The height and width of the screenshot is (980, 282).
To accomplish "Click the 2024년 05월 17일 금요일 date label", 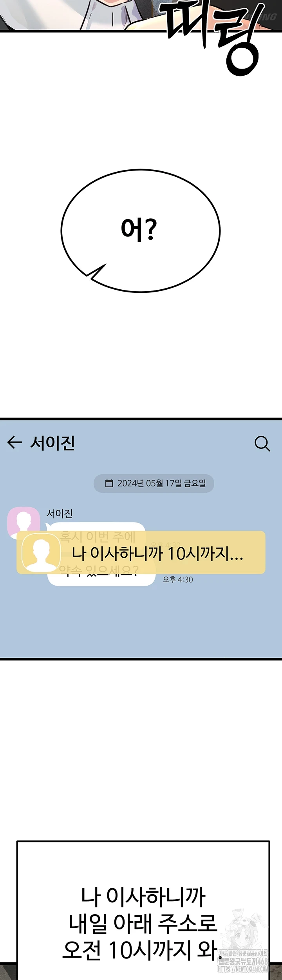I will tap(162, 483).
